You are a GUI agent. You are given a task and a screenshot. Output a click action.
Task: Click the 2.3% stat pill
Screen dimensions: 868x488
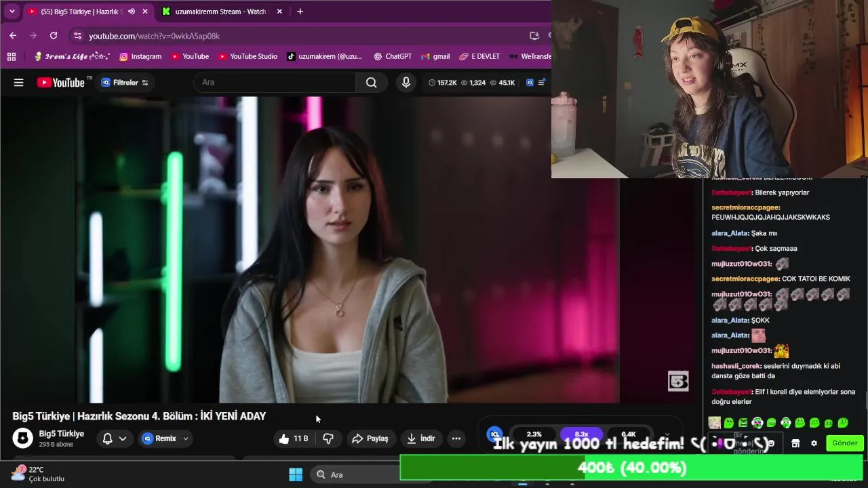click(x=534, y=434)
